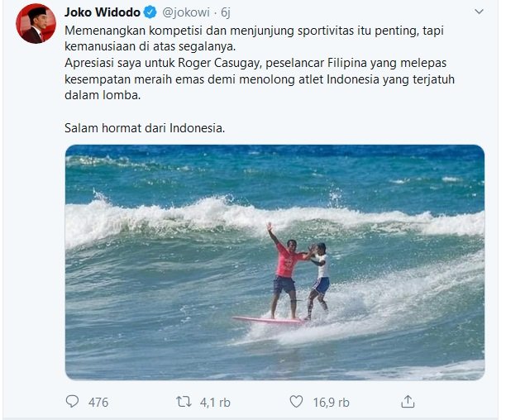Open the 6j timestamp permalink
The width and height of the screenshot is (506, 420).
(226, 12)
